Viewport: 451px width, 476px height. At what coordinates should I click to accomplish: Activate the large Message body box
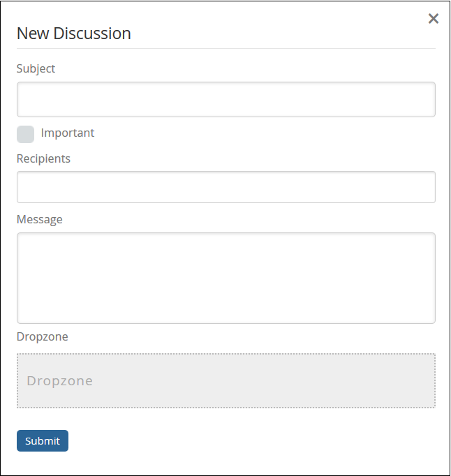point(225,278)
